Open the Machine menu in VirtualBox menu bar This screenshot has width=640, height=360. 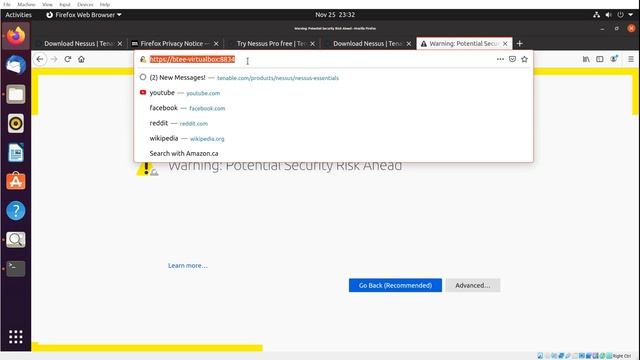26,4
